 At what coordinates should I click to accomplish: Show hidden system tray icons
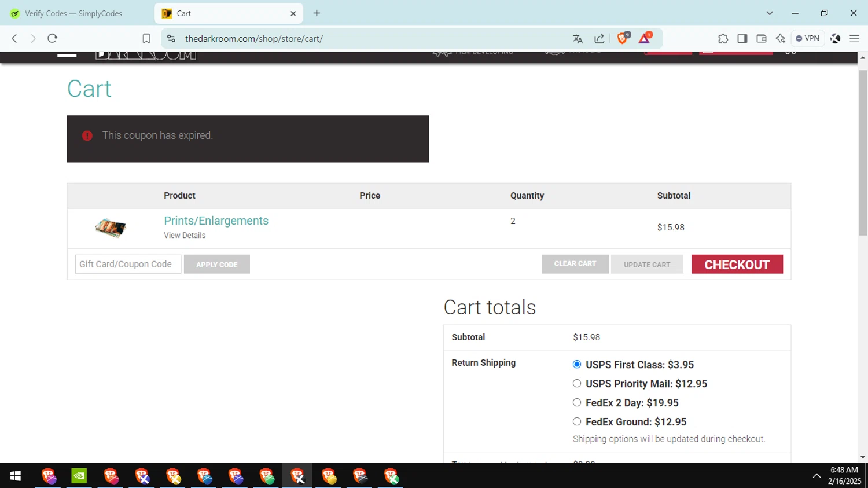click(x=816, y=476)
